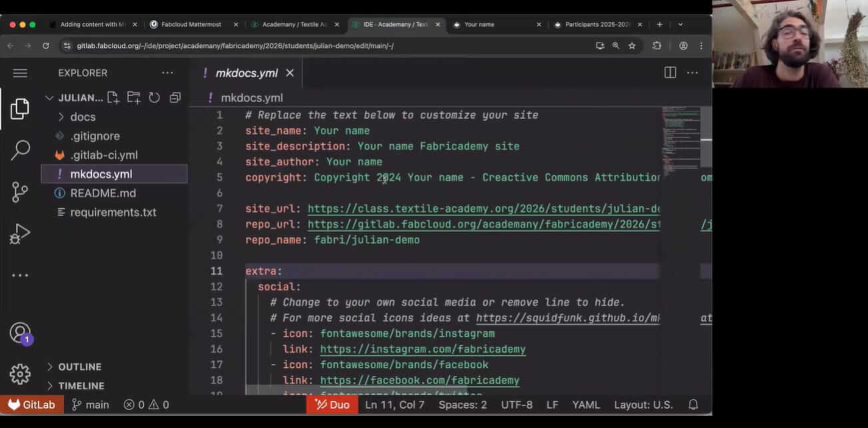The height and width of the screenshot is (428, 868).
Task: Click the New File icon in Explorer
Action: (x=113, y=97)
